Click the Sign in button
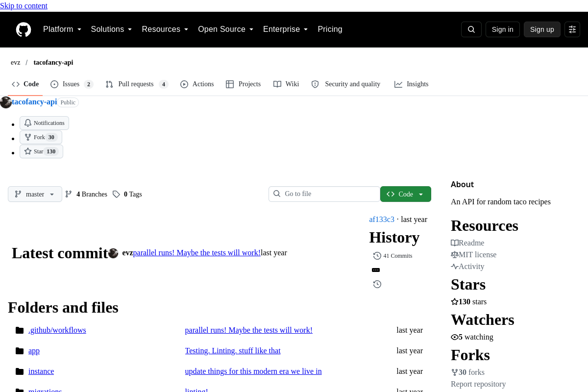 pos(503,29)
